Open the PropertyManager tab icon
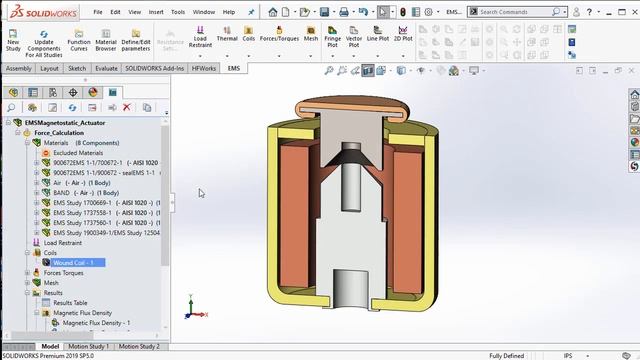 pyautogui.click(x=33, y=92)
